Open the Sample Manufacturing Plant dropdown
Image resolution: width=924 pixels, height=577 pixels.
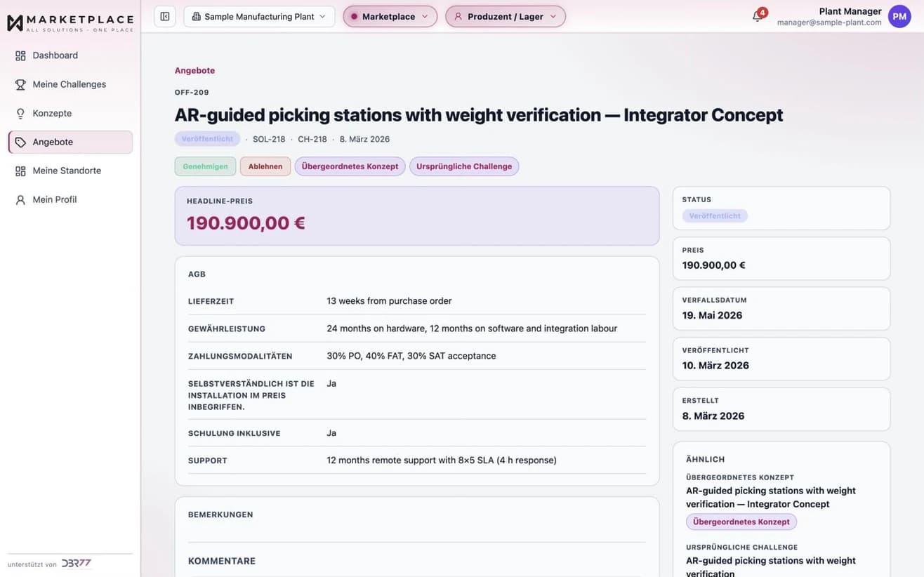(x=259, y=16)
